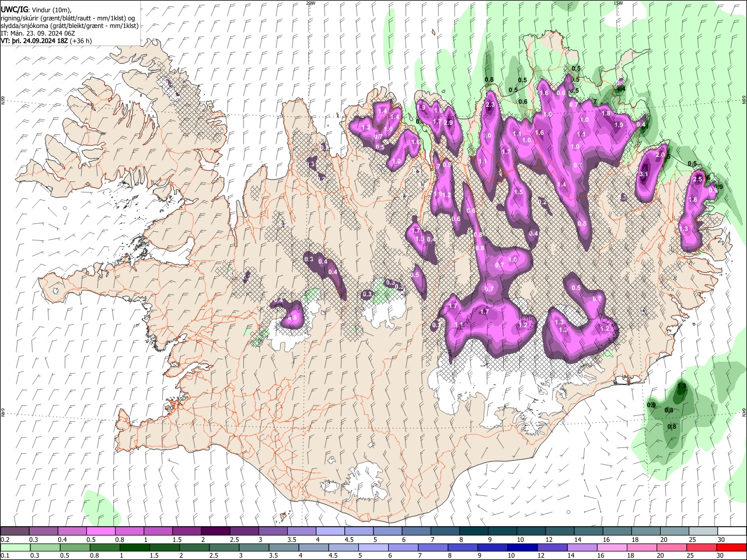Click the 0.2 label in the upper legend
This screenshot has width=747, height=560.
point(5,540)
